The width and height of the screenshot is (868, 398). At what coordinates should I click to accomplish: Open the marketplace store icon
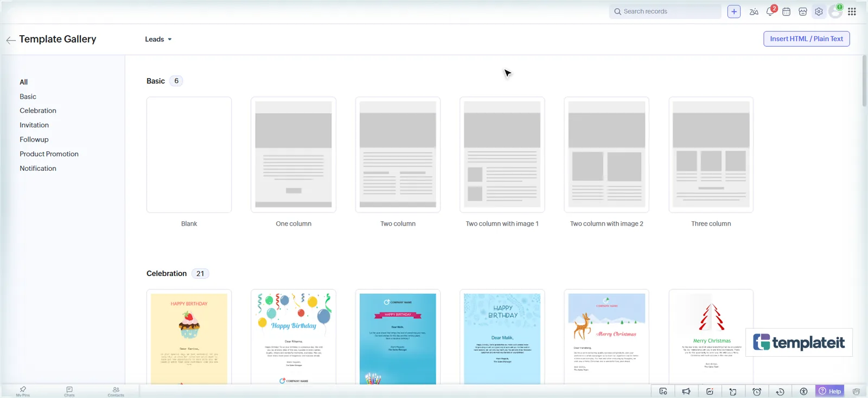[x=803, y=11]
